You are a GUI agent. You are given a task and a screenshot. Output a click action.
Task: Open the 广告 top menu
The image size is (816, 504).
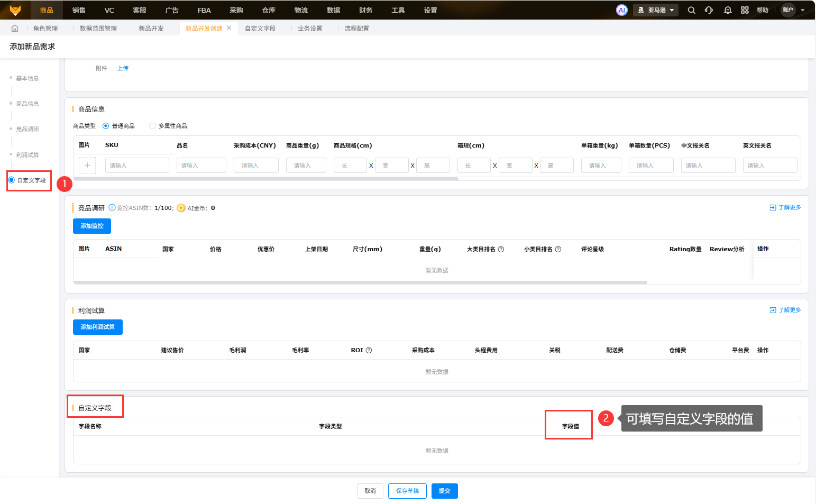[x=172, y=10]
